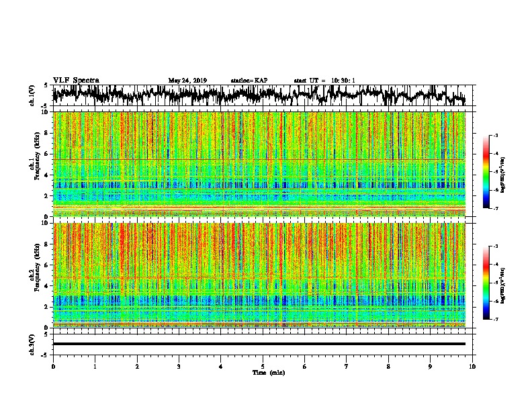Click the ch.1 color bar log(PSD) unit label
The image size is (532, 411).
coord(503,175)
